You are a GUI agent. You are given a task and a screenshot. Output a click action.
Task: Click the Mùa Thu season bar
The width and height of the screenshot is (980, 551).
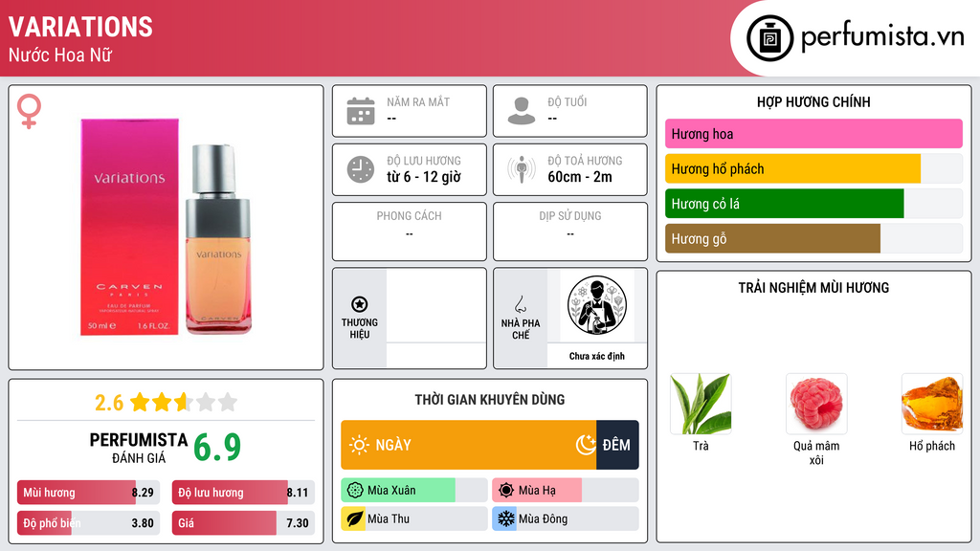[x=414, y=518]
